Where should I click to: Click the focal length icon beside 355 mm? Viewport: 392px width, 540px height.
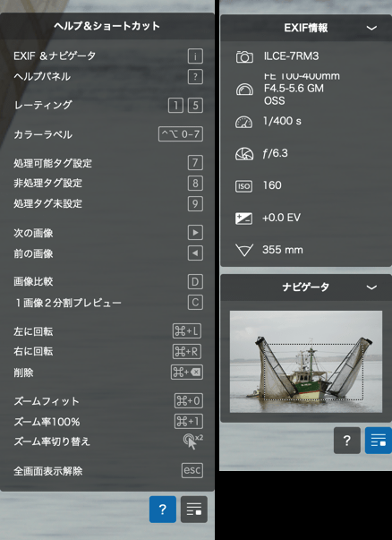coord(244,250)
